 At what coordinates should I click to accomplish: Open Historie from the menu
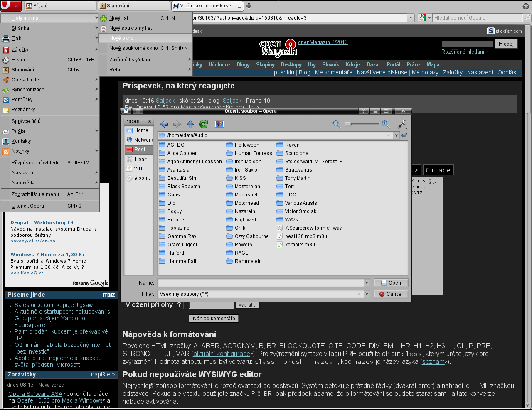tap(50, 60)
